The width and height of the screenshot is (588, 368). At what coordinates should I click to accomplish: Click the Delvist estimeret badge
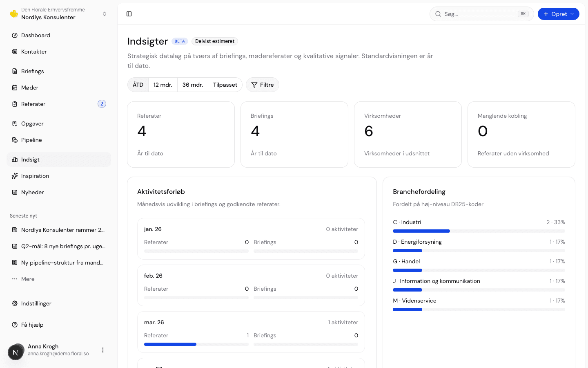[215, 41]
